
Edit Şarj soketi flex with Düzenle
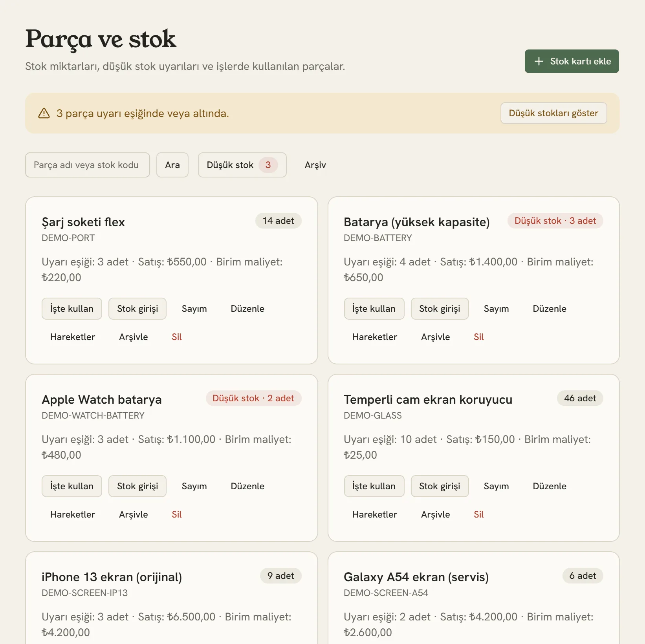click(247, 309)
